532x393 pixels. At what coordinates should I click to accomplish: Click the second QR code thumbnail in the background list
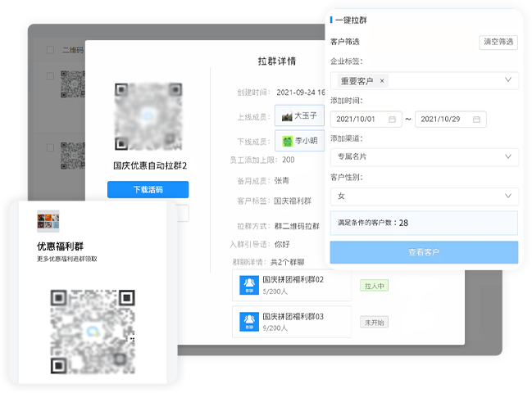[x=73, y=156]
